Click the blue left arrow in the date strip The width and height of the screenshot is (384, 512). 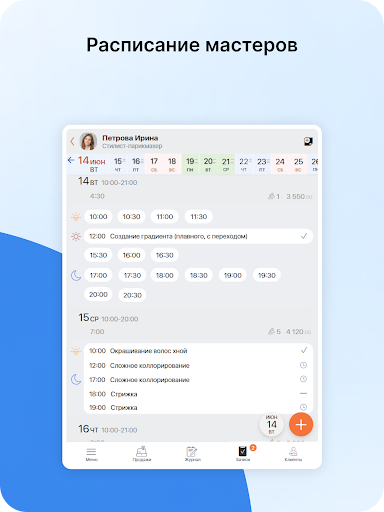[71, 160]
